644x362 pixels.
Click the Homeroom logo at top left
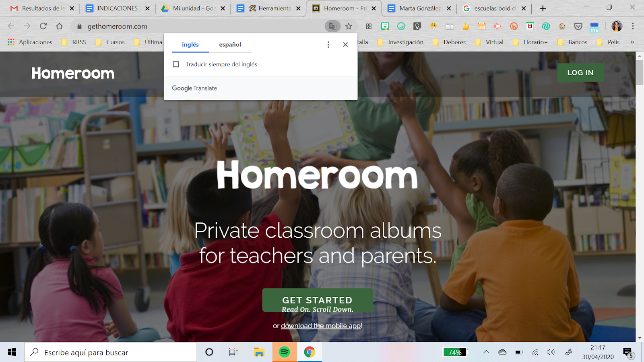[73, 73]
